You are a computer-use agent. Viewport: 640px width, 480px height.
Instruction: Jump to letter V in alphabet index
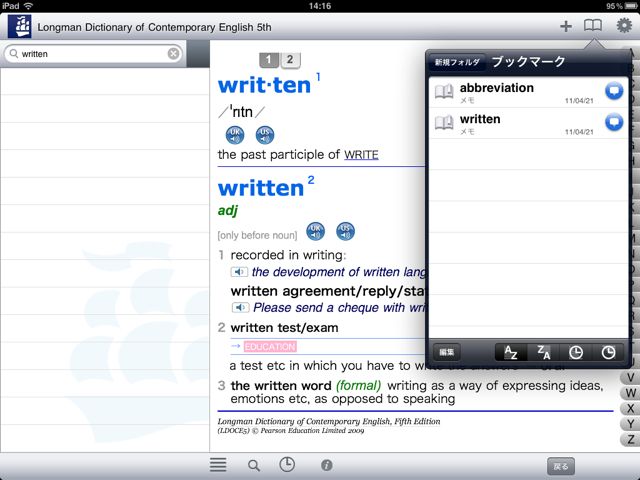(630, 377)
